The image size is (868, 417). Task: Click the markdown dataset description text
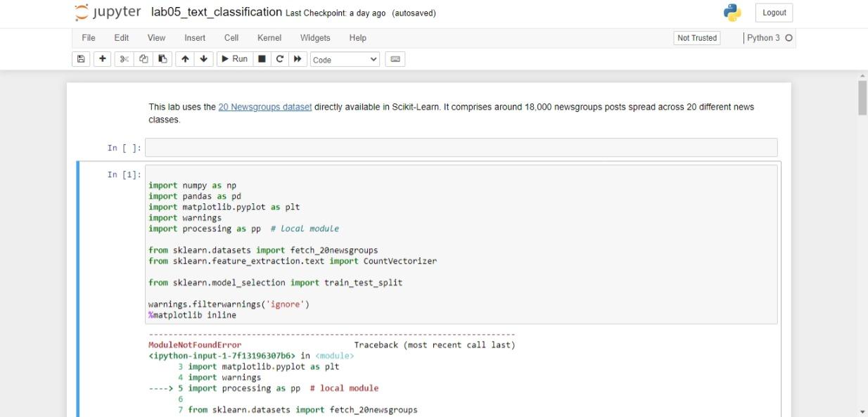coord(451,113)
